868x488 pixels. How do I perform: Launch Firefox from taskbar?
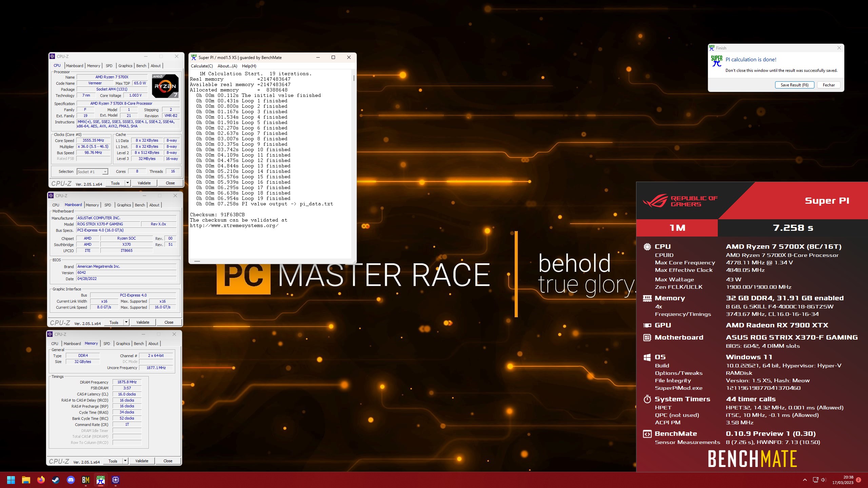[x=41, y=480]
